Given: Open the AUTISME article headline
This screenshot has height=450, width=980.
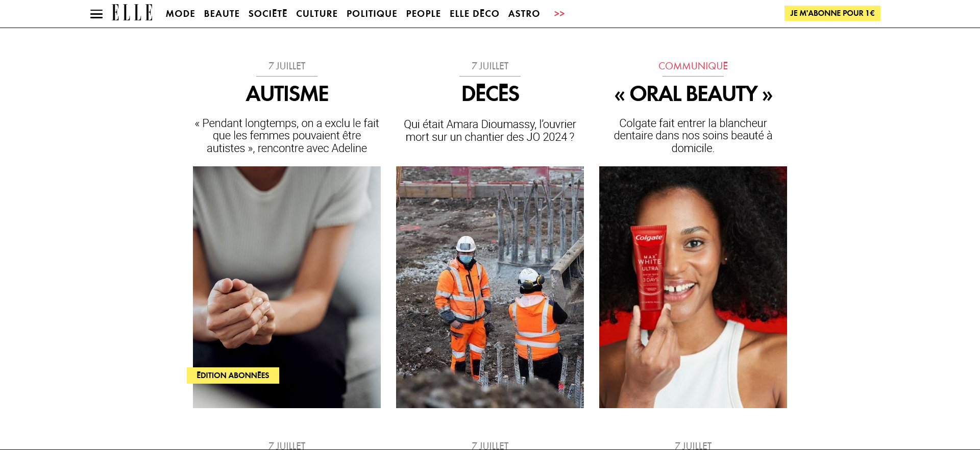Looking at the screenshot, I should (287, 94).
